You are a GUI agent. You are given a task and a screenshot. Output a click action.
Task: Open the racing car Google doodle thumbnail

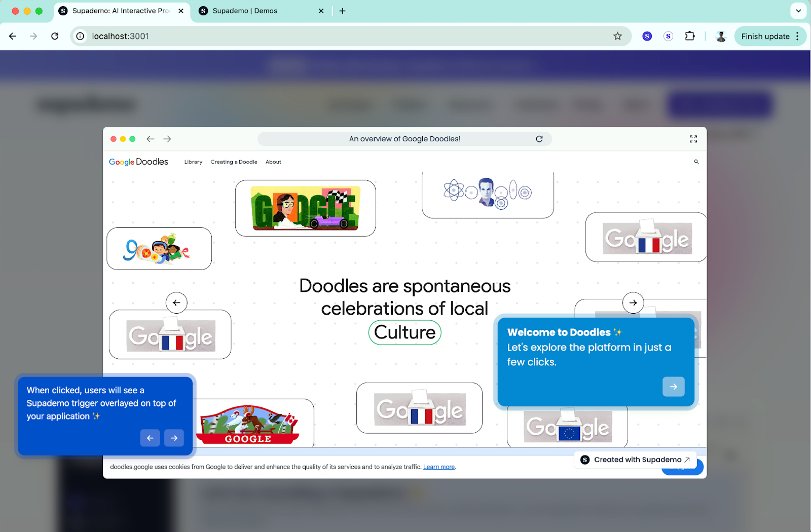[306, 208]
